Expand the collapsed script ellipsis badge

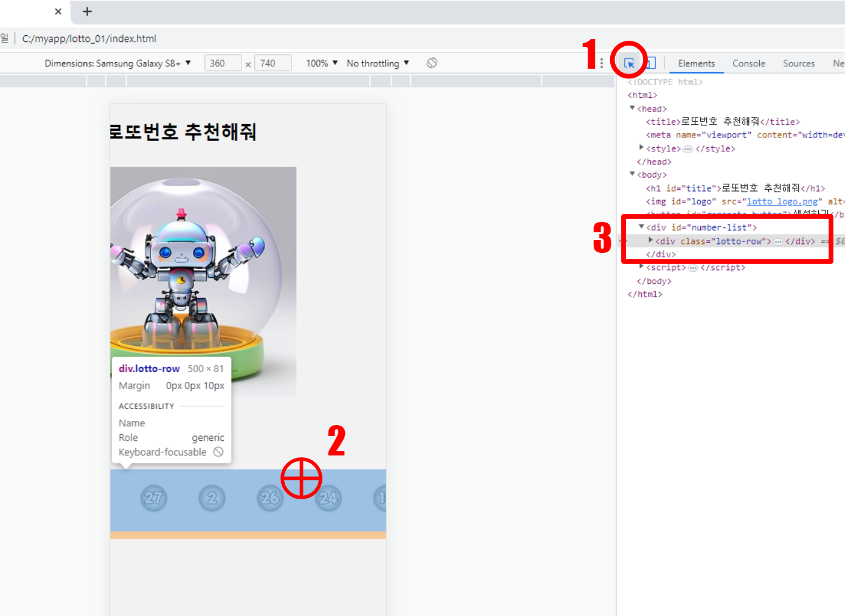click(693, 268)
